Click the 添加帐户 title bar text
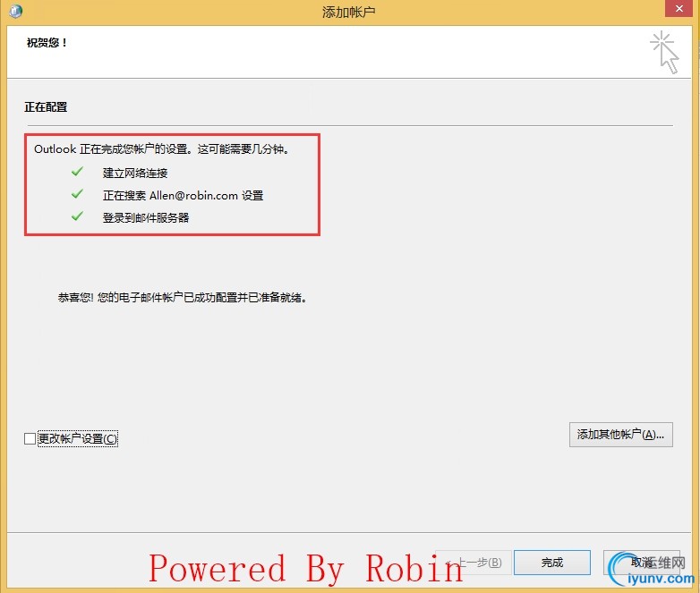Screen dimensions: 700x593 click(349, 12)
